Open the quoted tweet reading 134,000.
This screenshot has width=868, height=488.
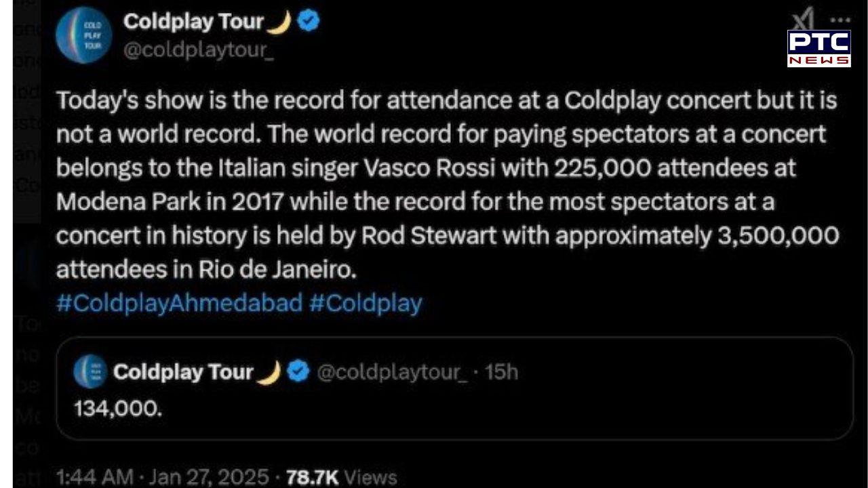pos(454,409)
